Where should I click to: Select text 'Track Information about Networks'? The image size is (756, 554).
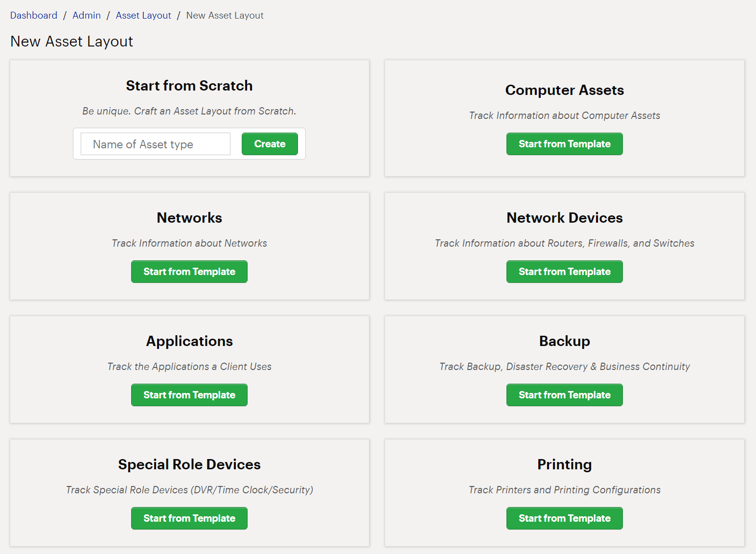[189, 243]
